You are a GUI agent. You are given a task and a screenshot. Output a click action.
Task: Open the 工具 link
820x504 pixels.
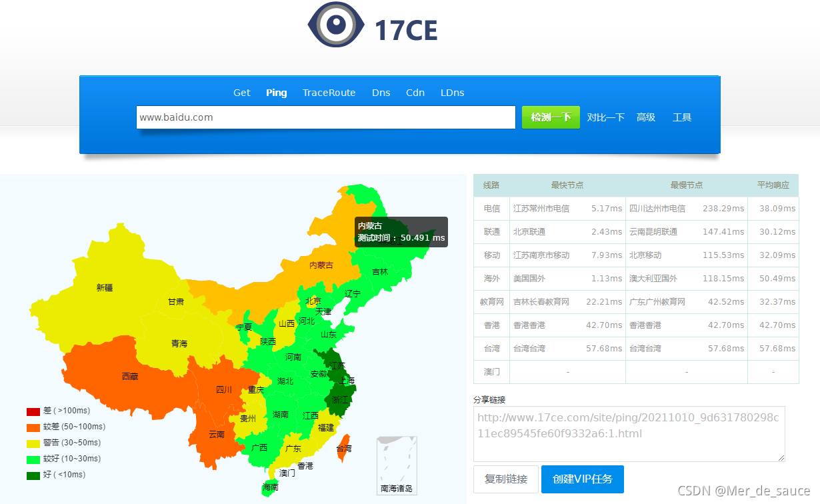[682, 117]
